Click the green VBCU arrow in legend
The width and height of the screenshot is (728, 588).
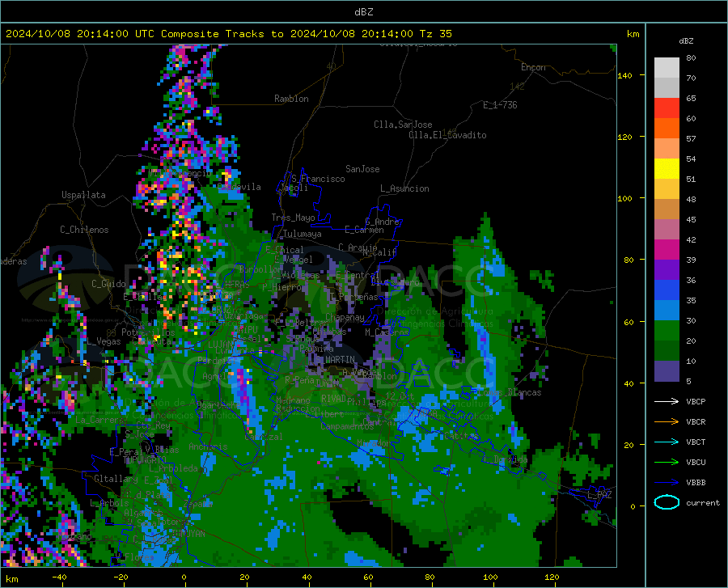click(667, 463)
